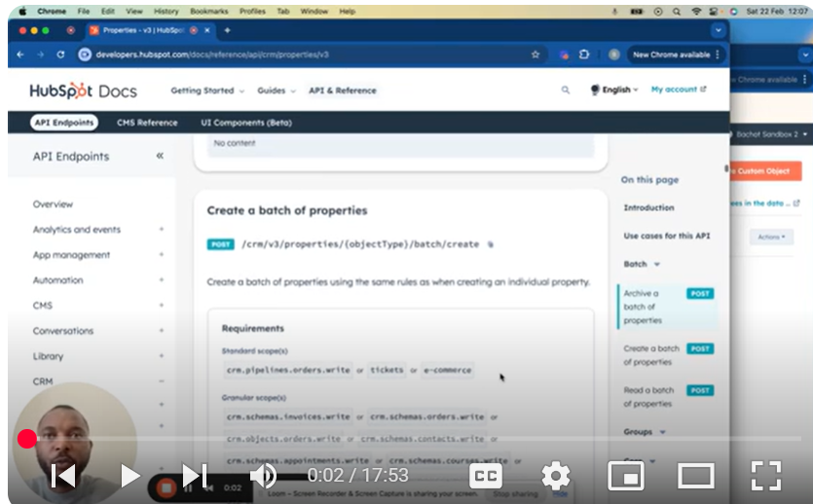
Task: Skip to the next video
Action: click(195, 476)
